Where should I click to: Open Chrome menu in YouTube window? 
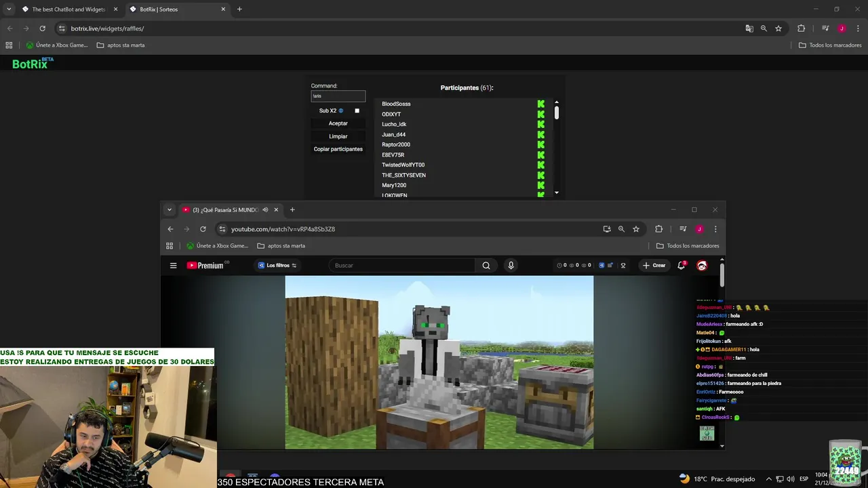(x=715, y=229)
